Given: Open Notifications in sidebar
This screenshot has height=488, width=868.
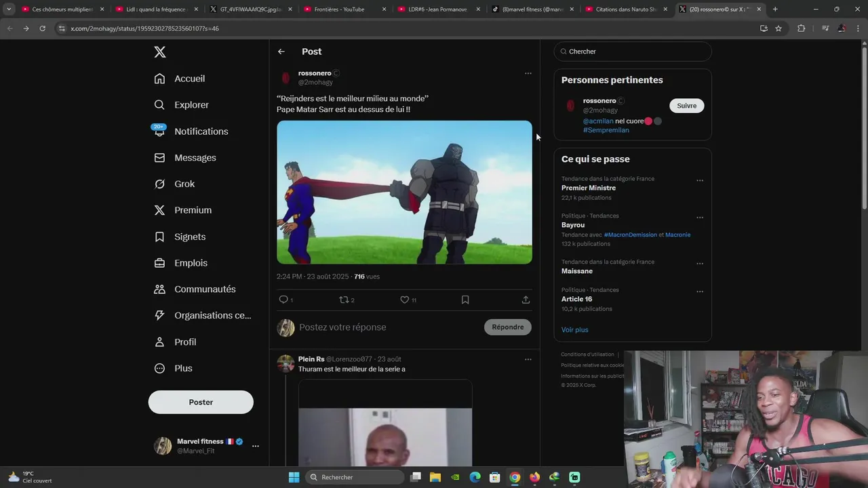Looking at the screenshot, I should [x=191, y=131].
